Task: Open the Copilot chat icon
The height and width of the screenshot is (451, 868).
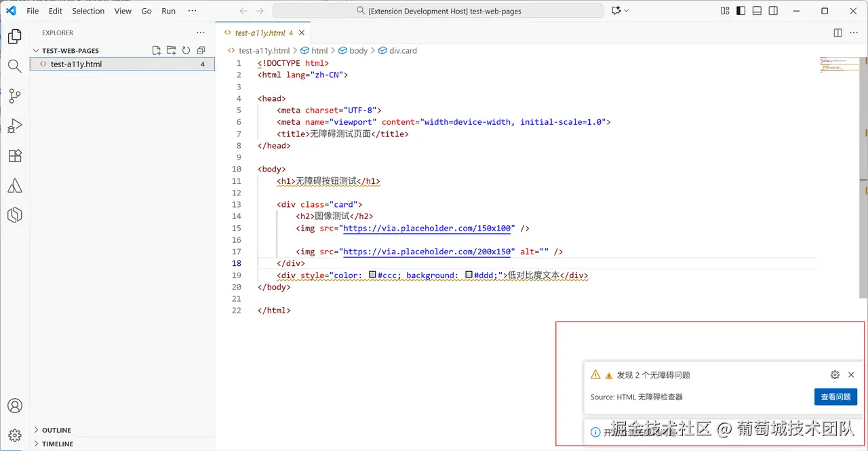Action: (x=616, y=11)
